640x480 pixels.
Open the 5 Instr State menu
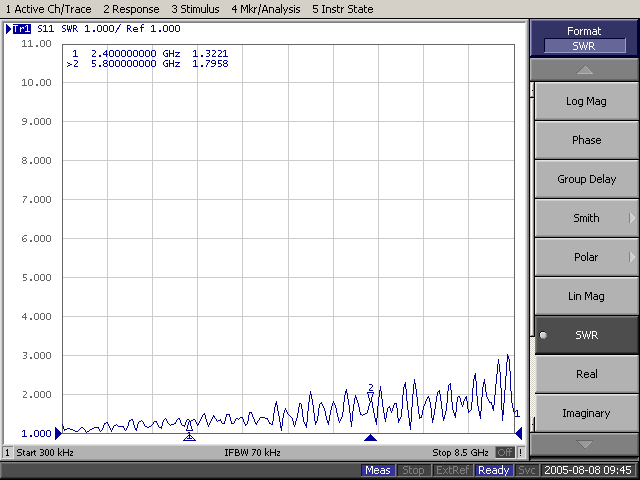342,9
